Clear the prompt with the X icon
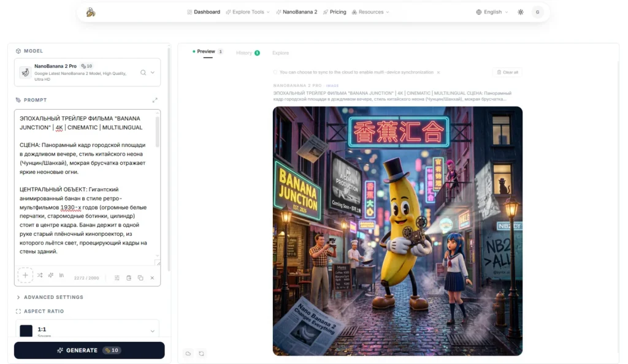This screenshot has width=628, height=364. [x=152, y=278]
